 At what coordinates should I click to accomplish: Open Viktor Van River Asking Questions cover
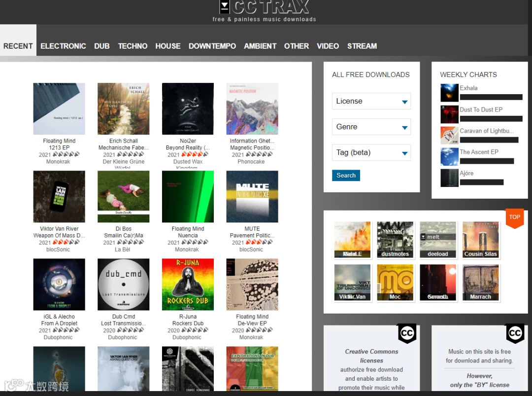(x=124, y=368)
